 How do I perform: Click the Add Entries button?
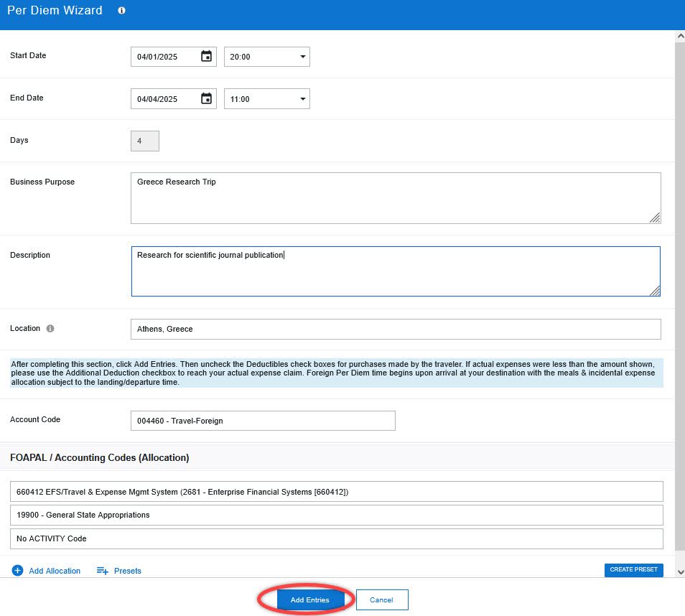[x=309, y=600]
